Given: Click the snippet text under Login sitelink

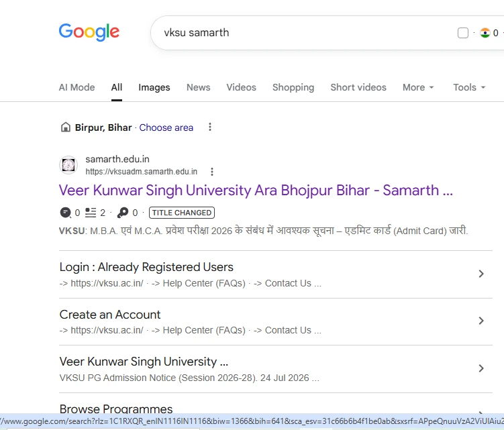Looking at the screenshot, I should tap(191, 283).
